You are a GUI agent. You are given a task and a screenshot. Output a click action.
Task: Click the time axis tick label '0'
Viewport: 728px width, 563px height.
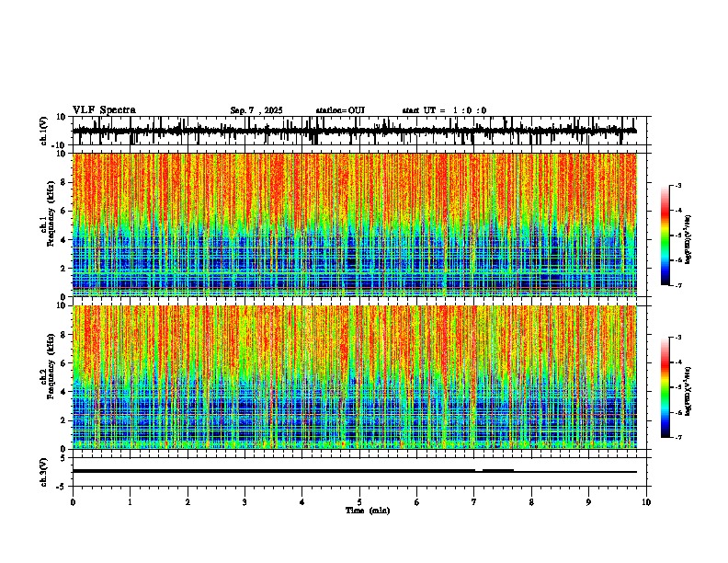click(x=73, y=502)
